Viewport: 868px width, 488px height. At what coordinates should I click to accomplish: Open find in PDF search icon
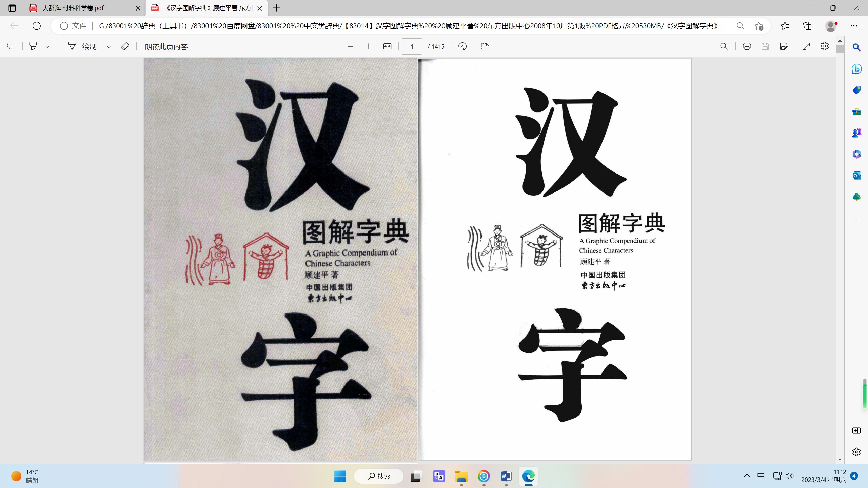coord(724,46)
